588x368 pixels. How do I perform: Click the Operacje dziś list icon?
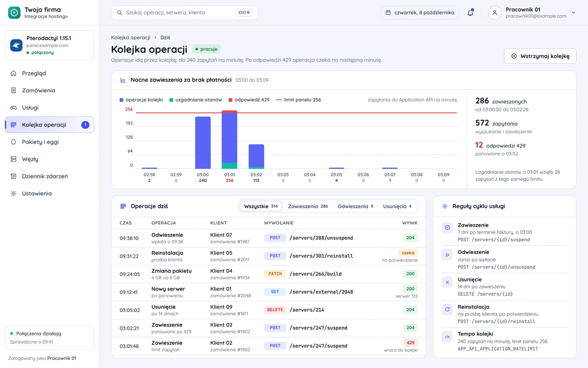click(123, 206)
